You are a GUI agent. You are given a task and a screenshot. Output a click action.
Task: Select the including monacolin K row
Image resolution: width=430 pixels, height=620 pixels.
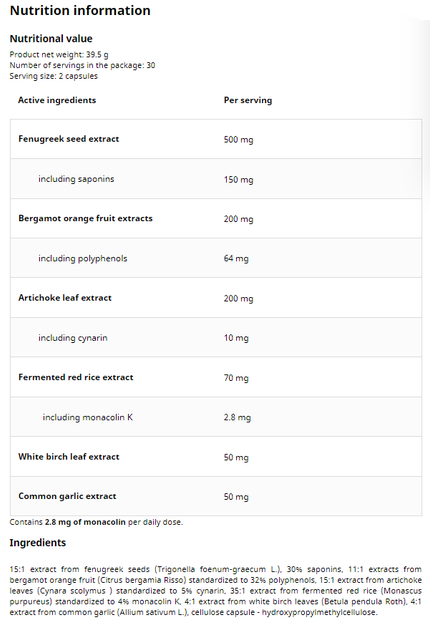pyautogui.click(x=216, y=417)
